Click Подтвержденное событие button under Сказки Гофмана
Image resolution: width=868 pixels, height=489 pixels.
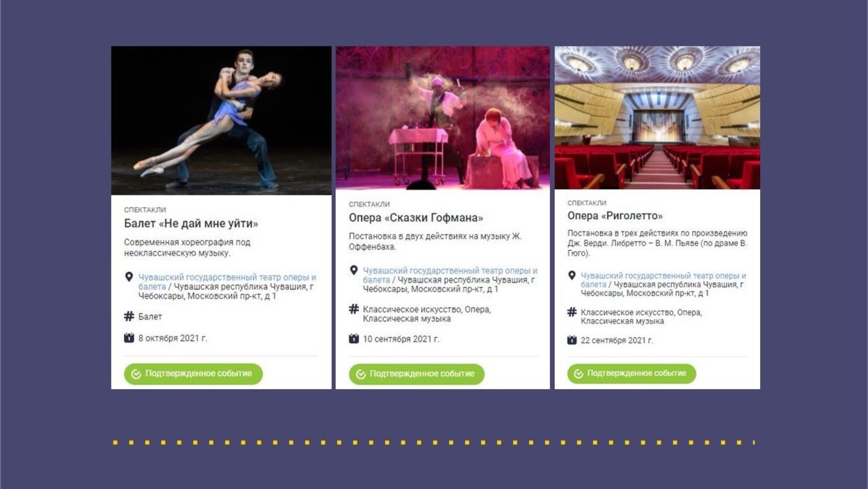click(417, 374)
